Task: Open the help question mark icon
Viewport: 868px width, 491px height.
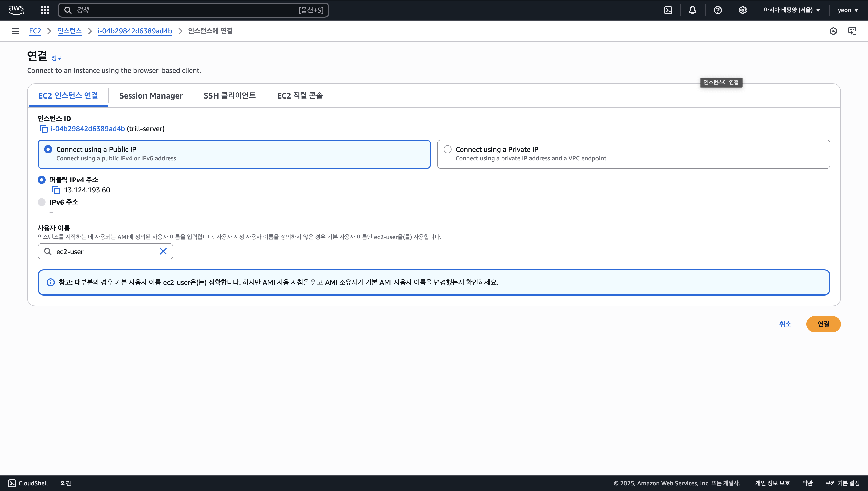Action: (718, 10)
